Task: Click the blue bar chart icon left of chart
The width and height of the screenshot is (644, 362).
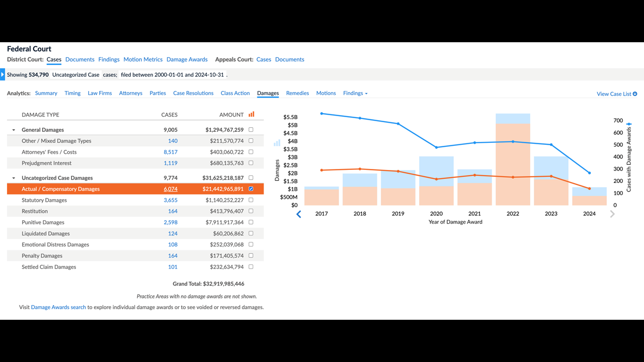Action: 277,143
